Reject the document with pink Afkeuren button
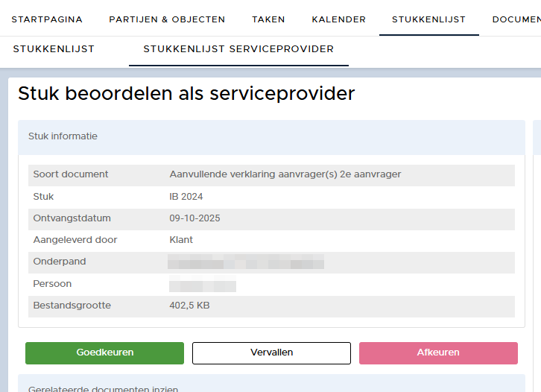This screenshot has width=541, height=392. click(438, 353)
